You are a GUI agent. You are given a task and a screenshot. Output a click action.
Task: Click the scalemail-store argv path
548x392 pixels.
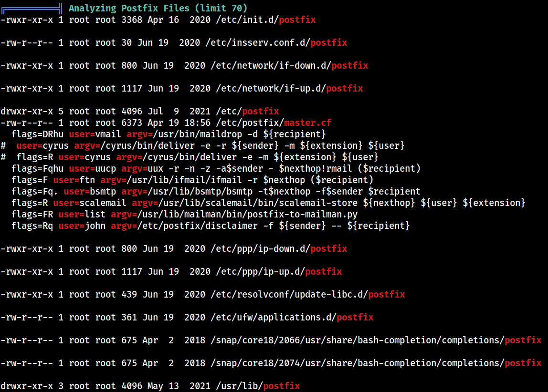click(x=258, y=203)
